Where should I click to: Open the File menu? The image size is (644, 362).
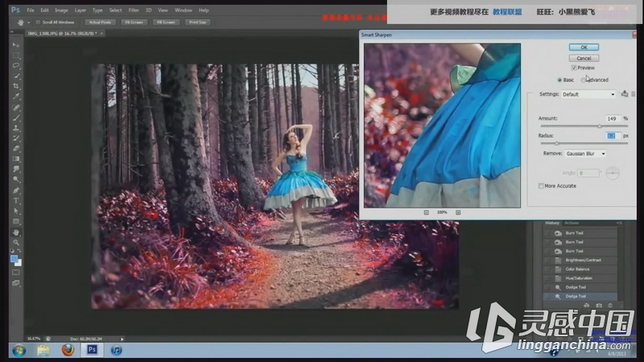[x=31, y=10]
